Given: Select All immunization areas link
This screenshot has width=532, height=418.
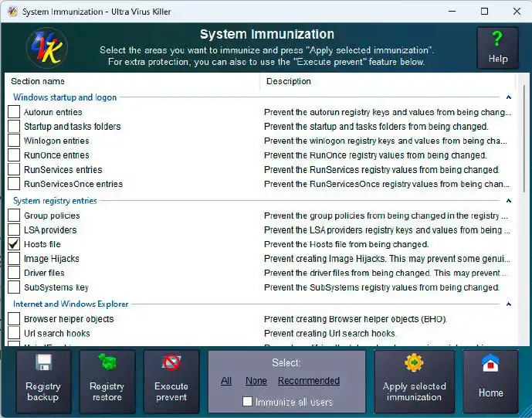Looking at the screenshot, I should coord(226,381).
